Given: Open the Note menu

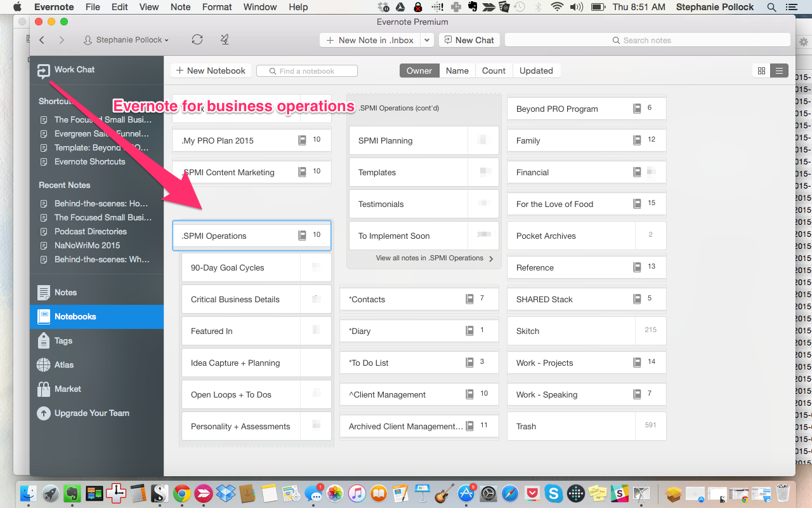Looking at the screenshot, I should [x=181, y=7].
